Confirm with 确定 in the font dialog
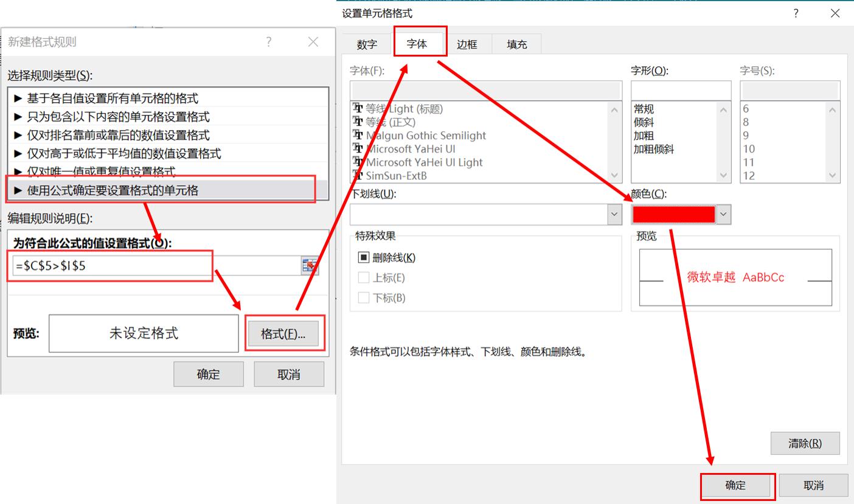 [737, 485]
